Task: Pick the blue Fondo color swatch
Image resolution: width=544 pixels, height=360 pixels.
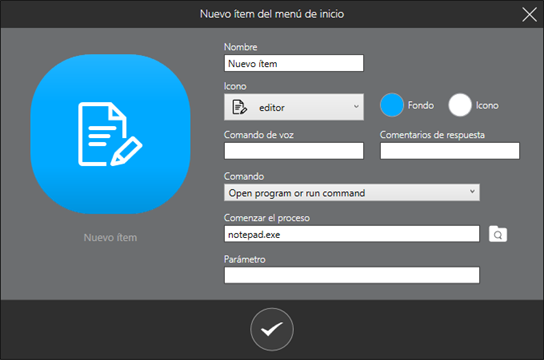Action: coord(392,105)
